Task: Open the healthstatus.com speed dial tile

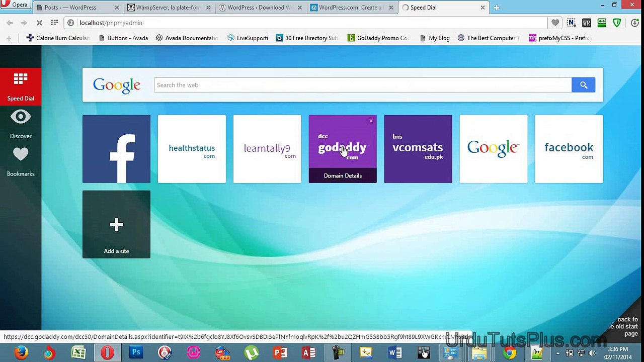Action: pos(192,149)
